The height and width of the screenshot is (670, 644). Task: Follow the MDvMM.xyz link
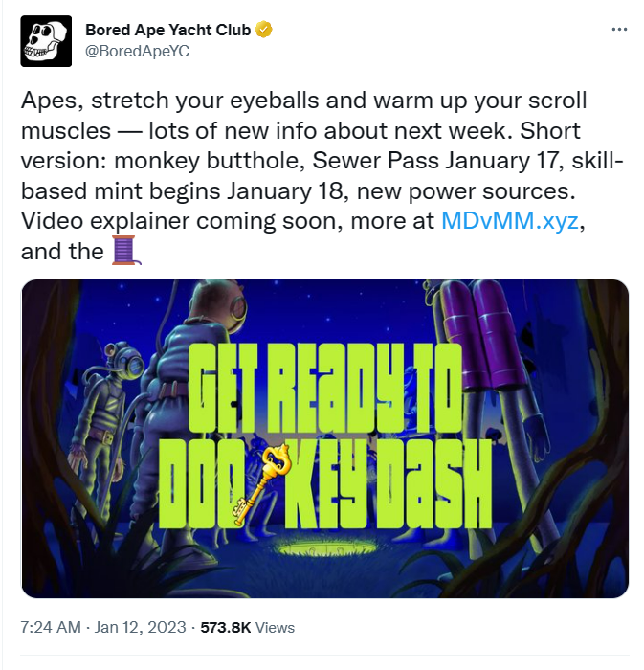pyautogui.click(x=509, y=221)
